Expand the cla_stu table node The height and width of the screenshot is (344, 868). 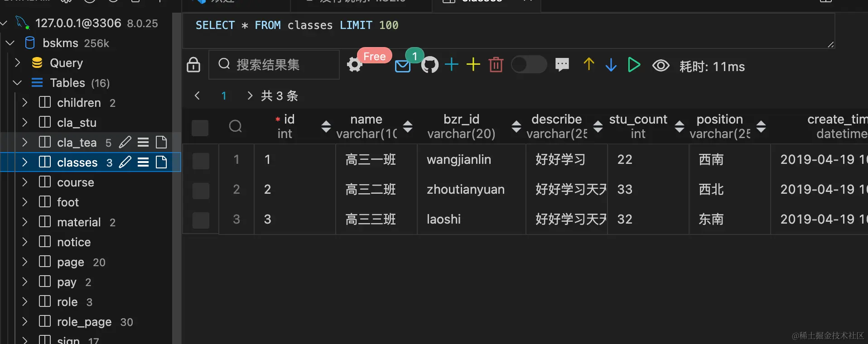coord(25,123)
